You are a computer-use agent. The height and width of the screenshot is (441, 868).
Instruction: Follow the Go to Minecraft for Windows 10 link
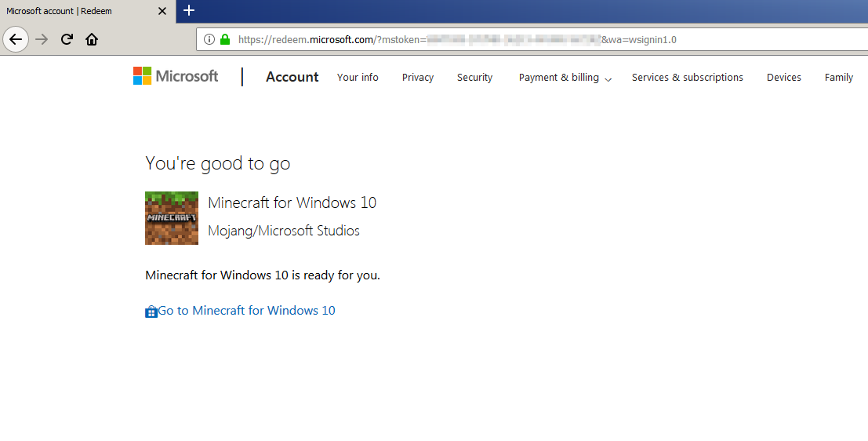246,311
